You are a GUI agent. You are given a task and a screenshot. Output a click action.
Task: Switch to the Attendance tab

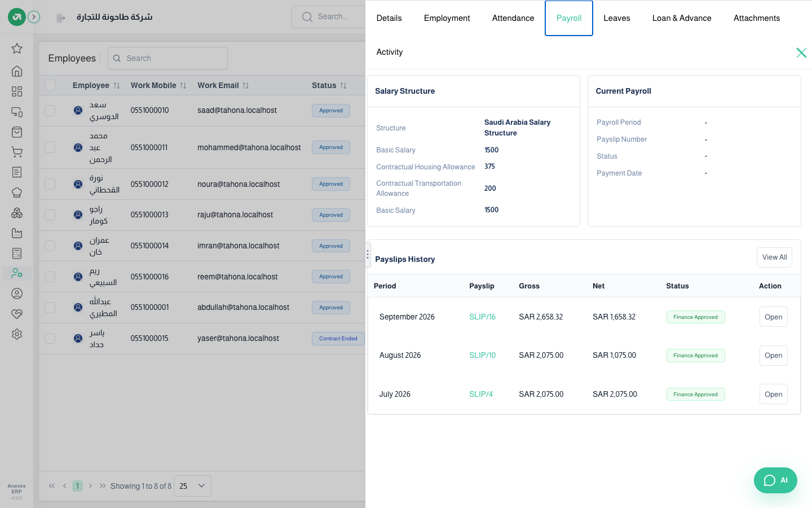pyautogui.click(x=513, y=18)
